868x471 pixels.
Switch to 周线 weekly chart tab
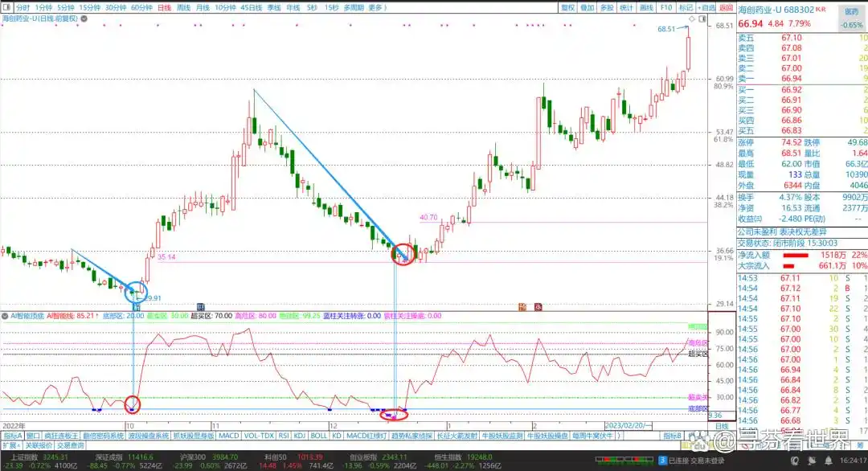(183, 6)
